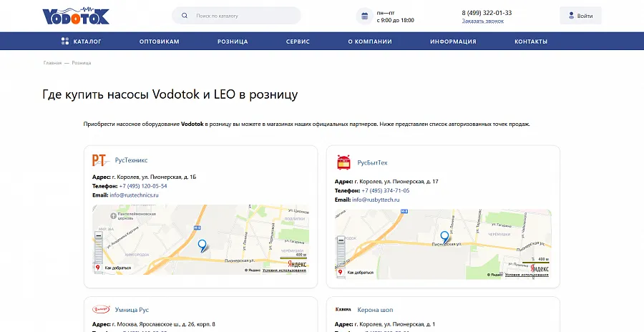The image size is (644, 332).
Task: Select РусТехникс address г. Королев, д. 1Б
Action: [154, 177]
